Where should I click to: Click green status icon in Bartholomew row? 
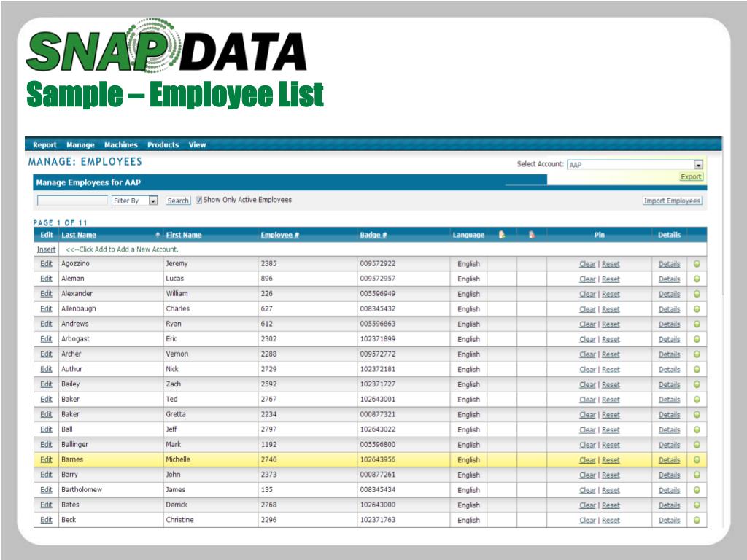point(697,490)
